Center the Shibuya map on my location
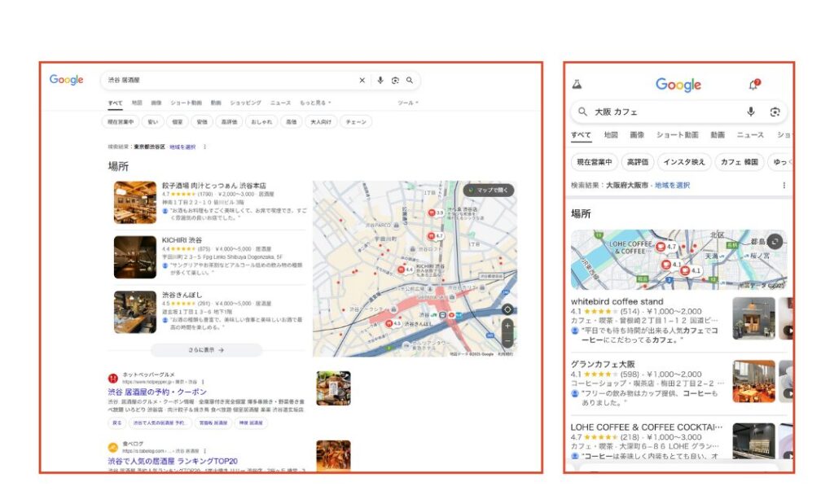Viewport: 834px width, 504px height. click(507, 309)
